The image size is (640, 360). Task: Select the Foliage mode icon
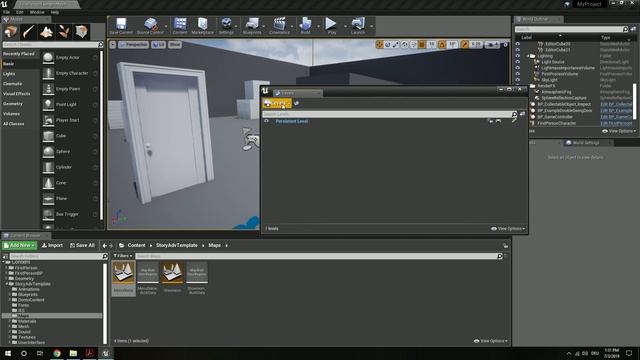coord(64,31)
